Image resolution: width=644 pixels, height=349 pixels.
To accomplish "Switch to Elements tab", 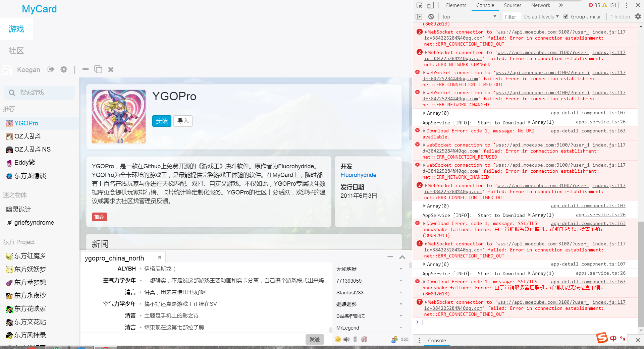I will tap(456, 5).
